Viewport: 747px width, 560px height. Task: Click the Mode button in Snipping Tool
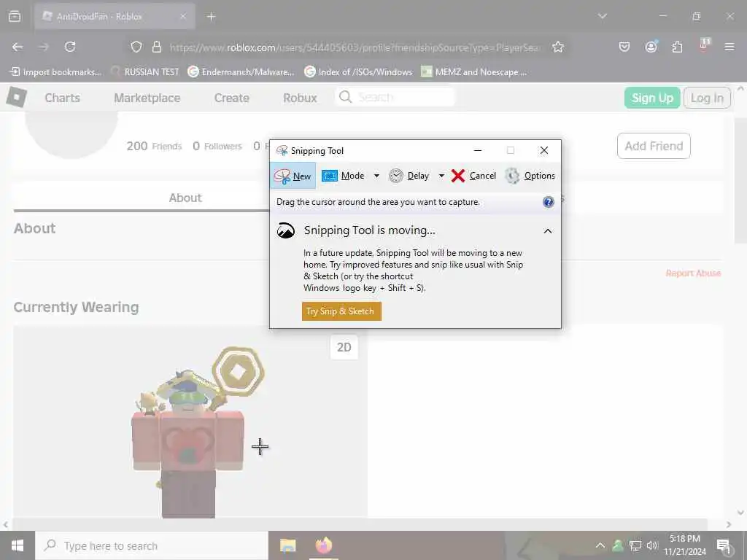(x=344, y=176)
